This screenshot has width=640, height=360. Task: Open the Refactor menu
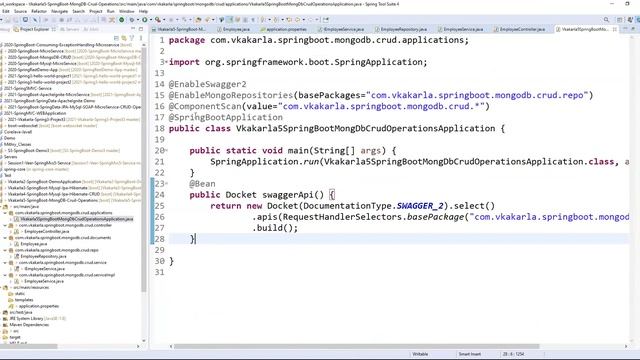click(x=39, y=11)
